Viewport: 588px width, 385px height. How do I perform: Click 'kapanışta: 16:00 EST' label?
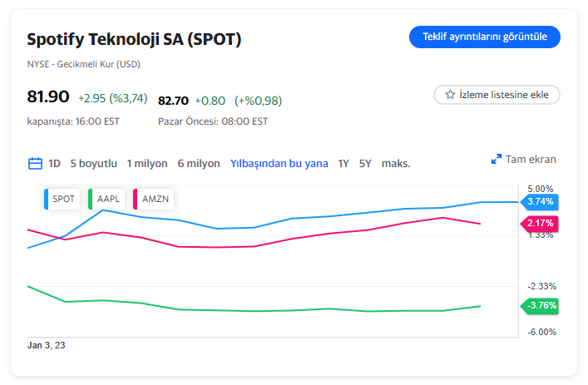(73, 121)
